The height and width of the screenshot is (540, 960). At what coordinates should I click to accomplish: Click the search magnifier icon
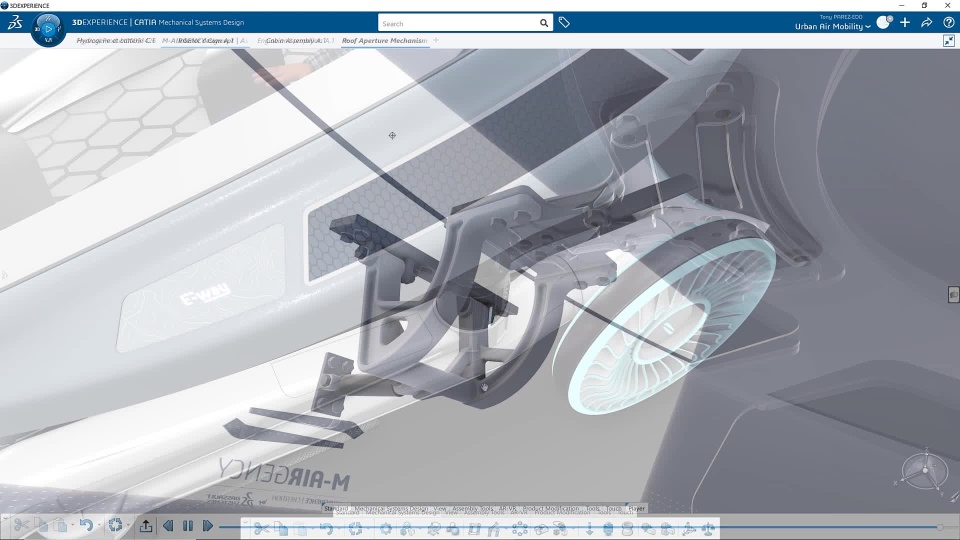click(544, 23)
